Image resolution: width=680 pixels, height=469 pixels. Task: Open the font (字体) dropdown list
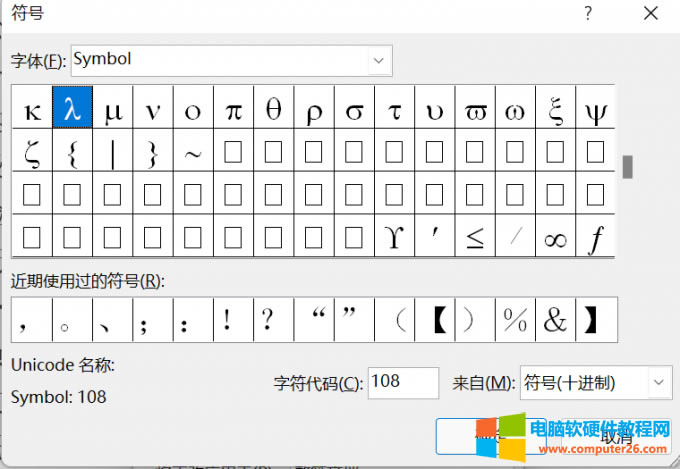(x=379, y=61)
